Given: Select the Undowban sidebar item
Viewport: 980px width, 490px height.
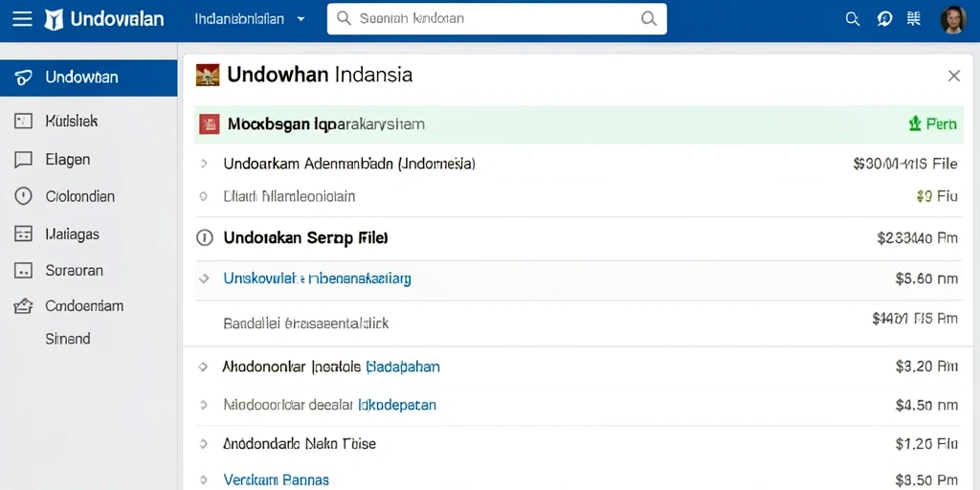Looking at the screenshot, I should [x=89, y=78].
